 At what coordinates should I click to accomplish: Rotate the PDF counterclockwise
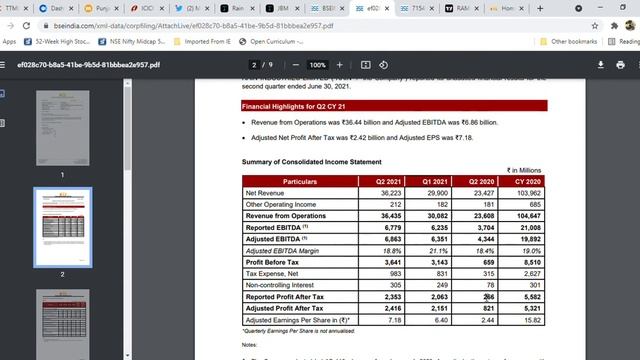(383, 65)
